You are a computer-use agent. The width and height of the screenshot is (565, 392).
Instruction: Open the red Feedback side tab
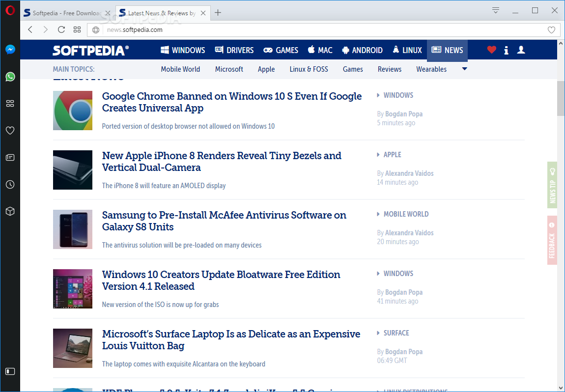[552, 240]
